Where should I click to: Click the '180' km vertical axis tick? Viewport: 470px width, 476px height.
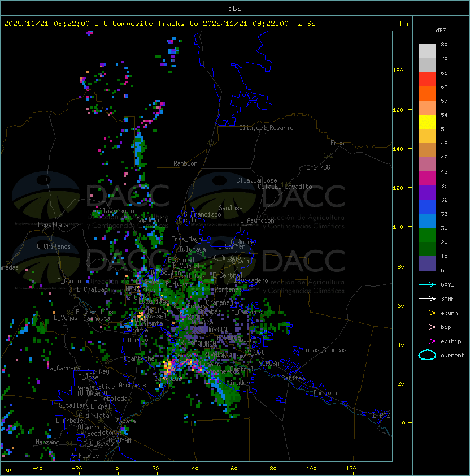click(398, 71)
